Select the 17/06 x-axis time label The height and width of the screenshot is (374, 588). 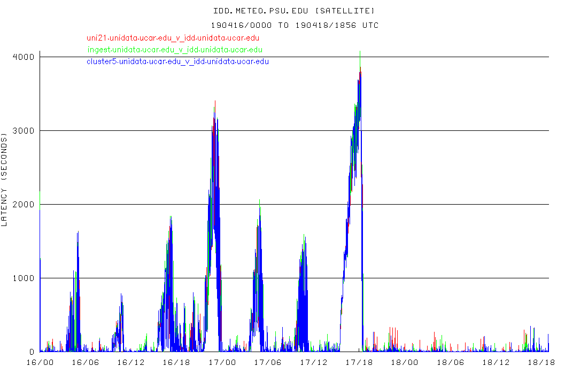[267, 362]
